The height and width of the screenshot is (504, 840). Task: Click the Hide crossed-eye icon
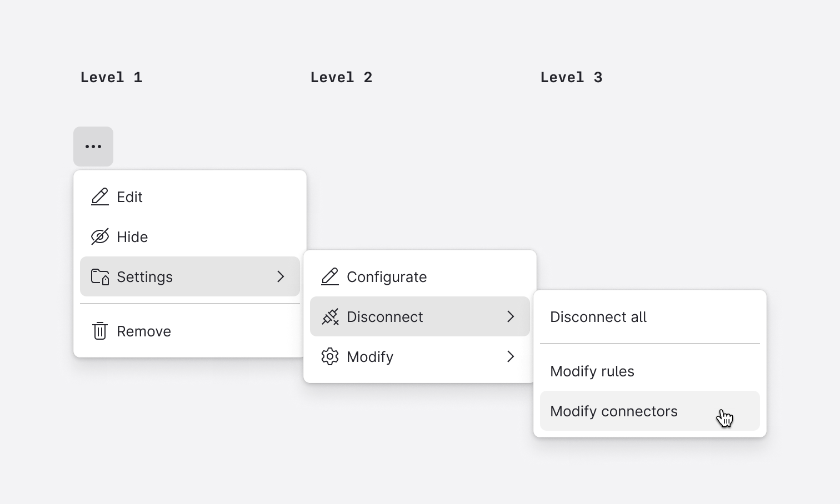[99, 236]
